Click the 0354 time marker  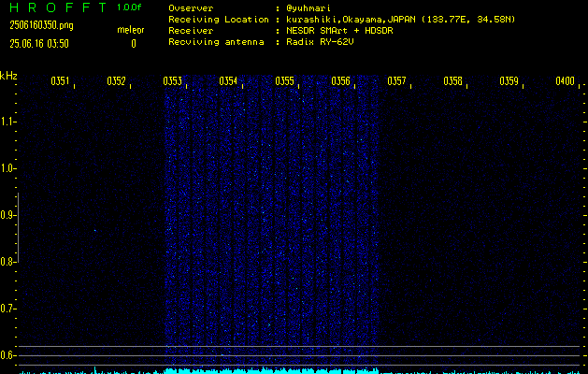[x=228, y=81]
